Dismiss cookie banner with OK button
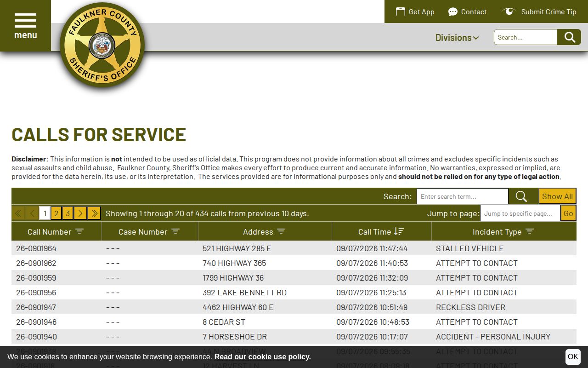This screenshot has height=368, width=588. (x=573, y=356)
